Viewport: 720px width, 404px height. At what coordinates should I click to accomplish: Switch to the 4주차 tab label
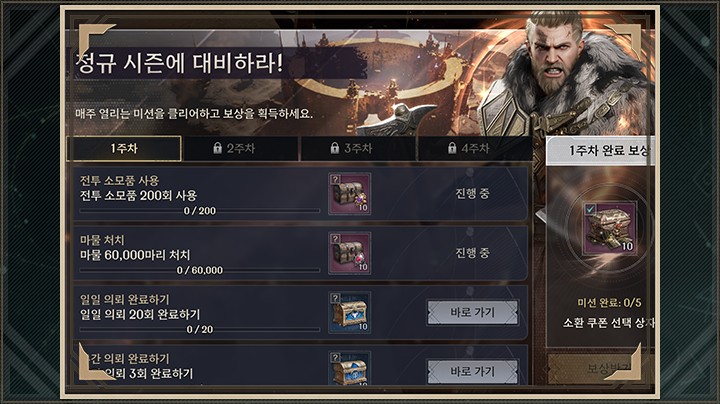[x=475, y=148]
